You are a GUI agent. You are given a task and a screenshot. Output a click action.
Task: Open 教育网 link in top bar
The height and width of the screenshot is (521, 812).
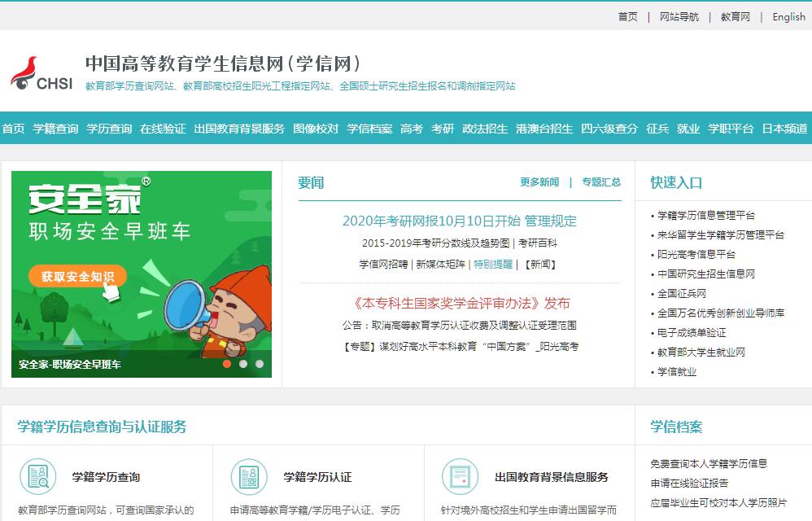736,16
